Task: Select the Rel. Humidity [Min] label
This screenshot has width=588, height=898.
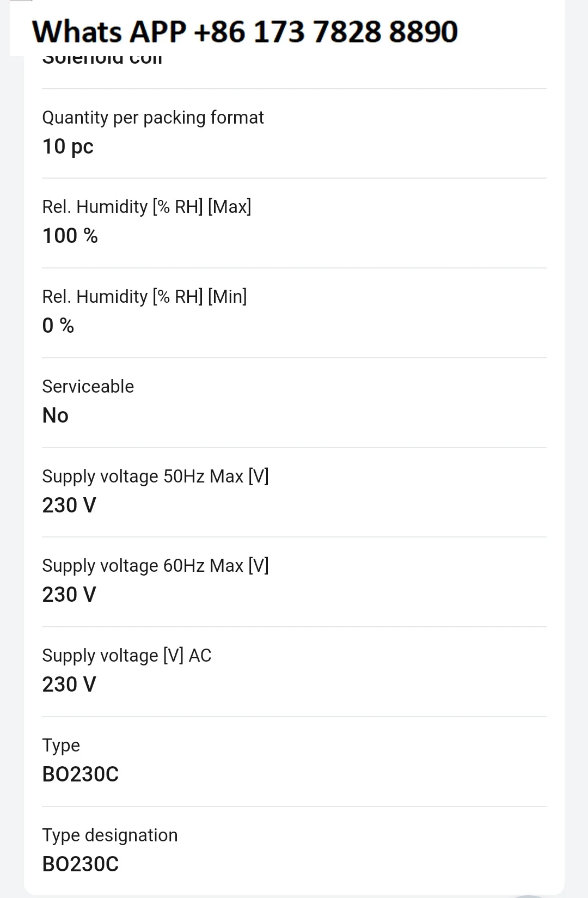Action: tap(144, 297)
